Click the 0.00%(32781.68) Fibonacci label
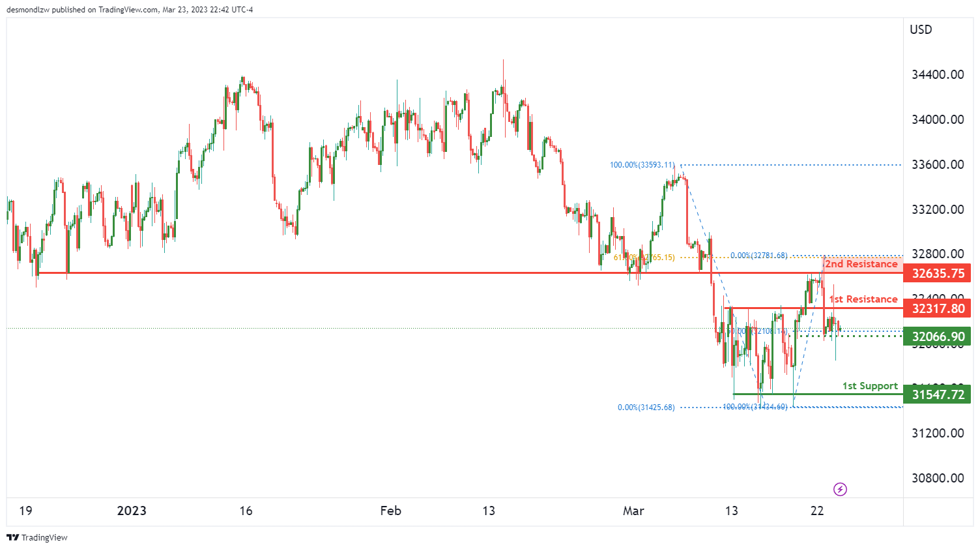This screenshot has height=549, width=980. point(758,256)
